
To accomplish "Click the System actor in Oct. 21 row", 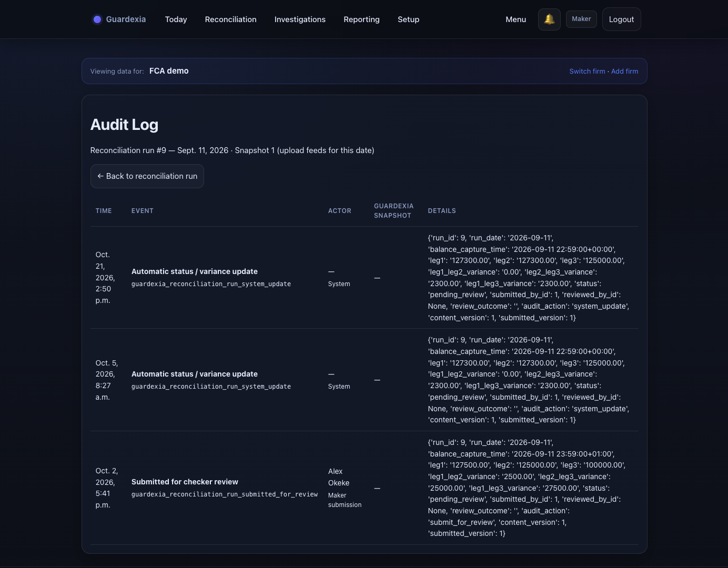I will tap(339, 284).
